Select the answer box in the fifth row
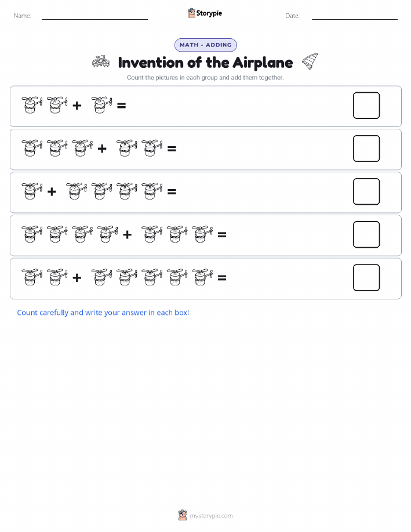Screen dimensions: 411x532 [x=366, y=277]
